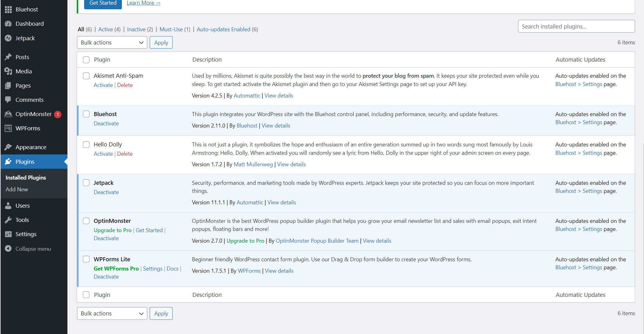The width and height of the screenshot is (644, 334).
Task: View details for Akismet Anti-Spam
Action: 279,96
